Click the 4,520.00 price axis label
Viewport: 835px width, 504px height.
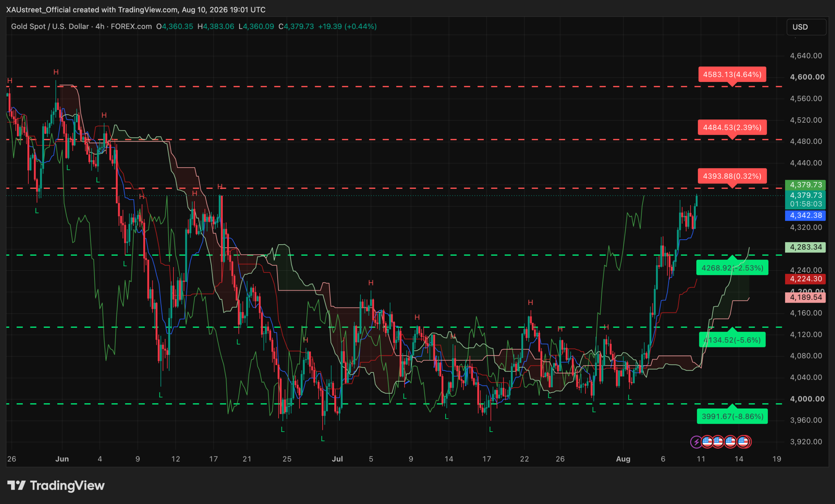pos(806,120)
